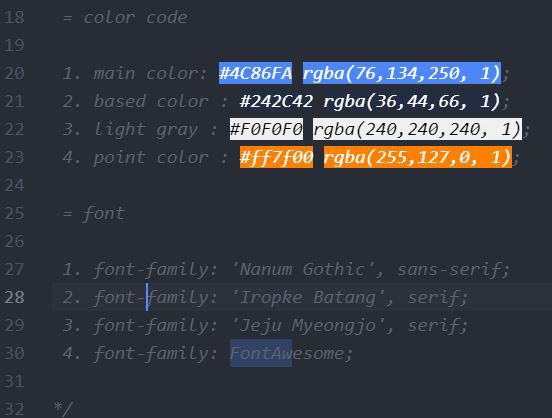Viewport: 552px width, 418px height.
Task: Click the rgba(76,134,250, 1) color highlight
Action: 402,73
